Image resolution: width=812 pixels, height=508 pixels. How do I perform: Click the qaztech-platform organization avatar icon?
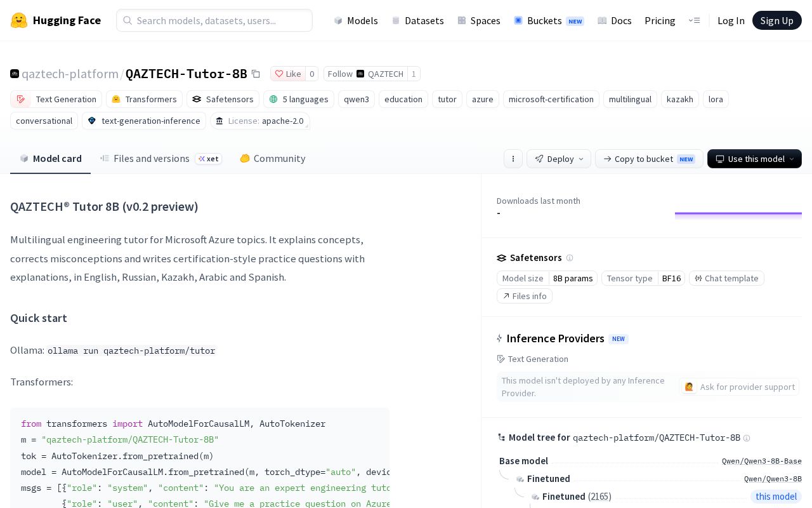tap(15, 74)
